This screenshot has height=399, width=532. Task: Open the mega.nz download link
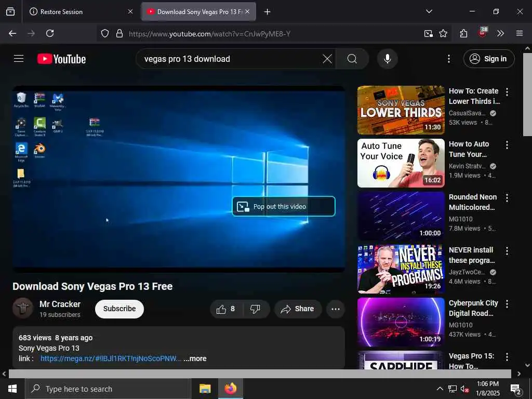(111, 358)
